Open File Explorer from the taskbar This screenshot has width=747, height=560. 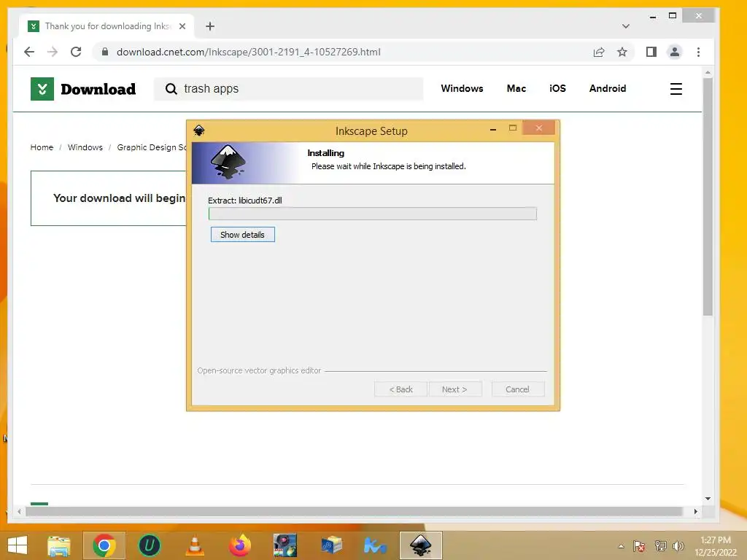(x=59, y=545)
